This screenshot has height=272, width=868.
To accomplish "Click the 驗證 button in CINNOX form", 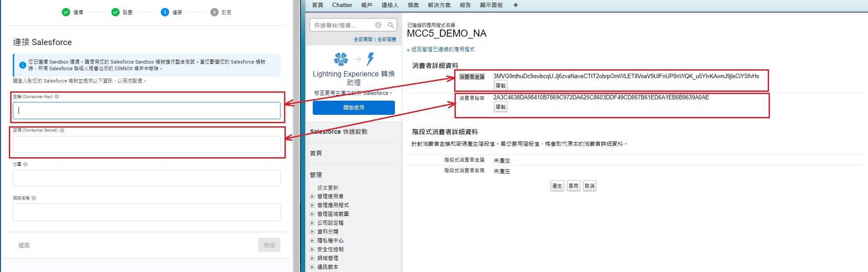I will click(269, 245).
